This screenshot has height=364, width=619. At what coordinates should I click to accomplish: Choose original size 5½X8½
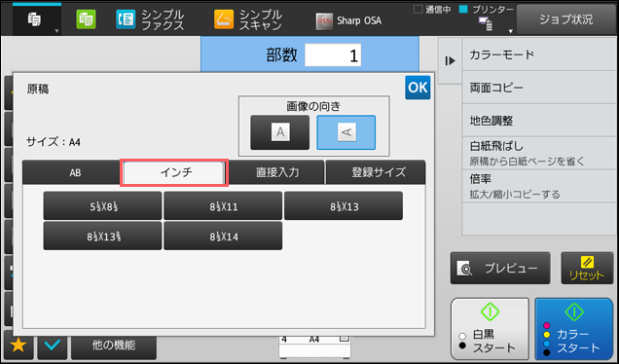[x=102, y=205]
